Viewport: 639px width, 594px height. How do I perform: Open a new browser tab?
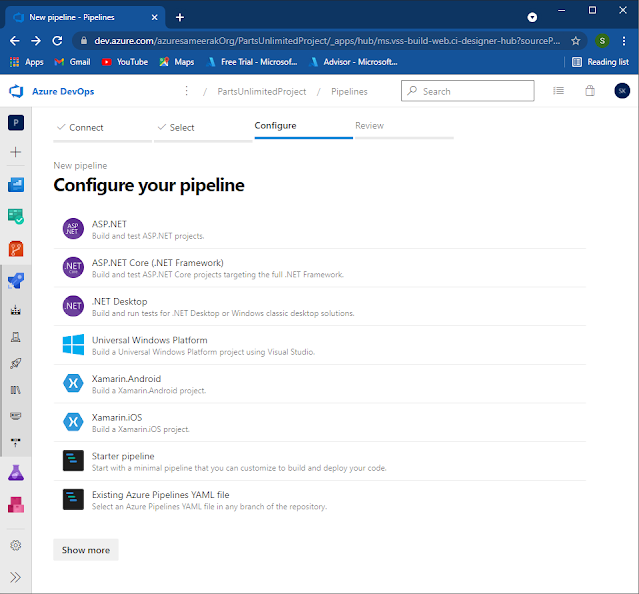click(180, 17)
